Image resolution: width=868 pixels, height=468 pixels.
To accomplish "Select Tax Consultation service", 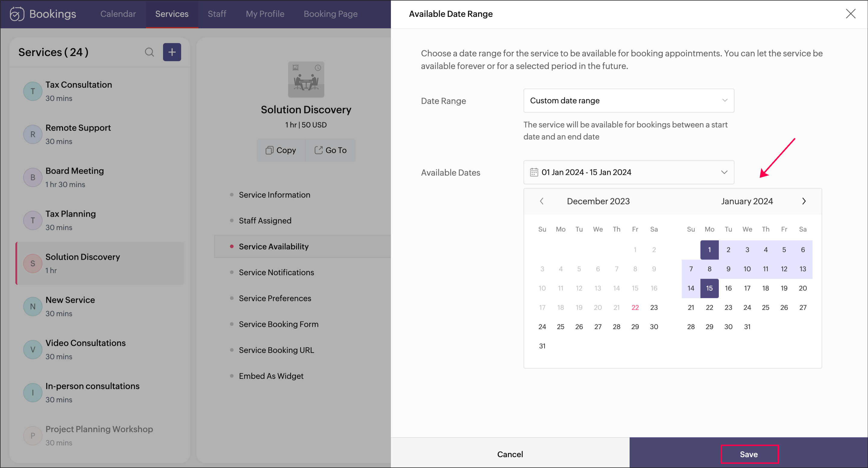I will pos(100,91).
